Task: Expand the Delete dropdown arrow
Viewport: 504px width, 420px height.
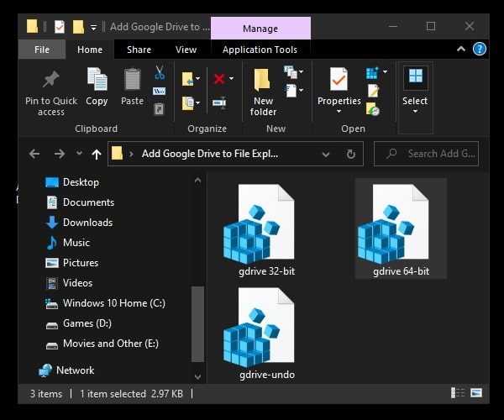Action: tap(231, 78)
